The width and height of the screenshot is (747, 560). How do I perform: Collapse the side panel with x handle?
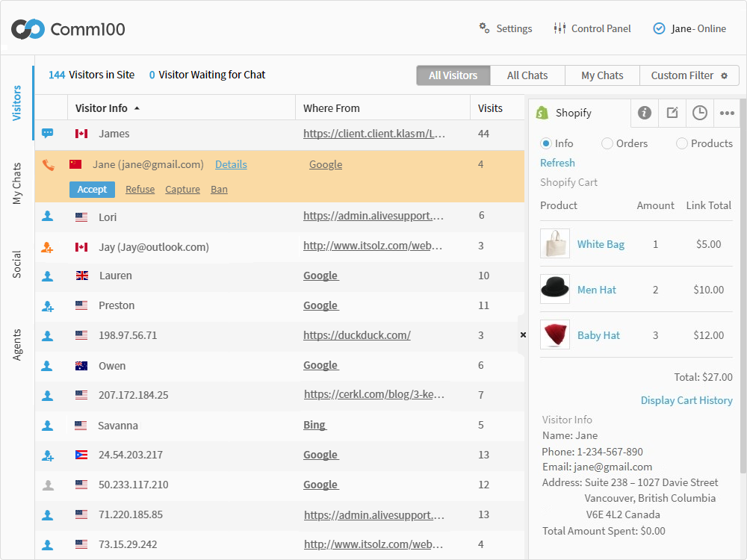tap(523, 335)
